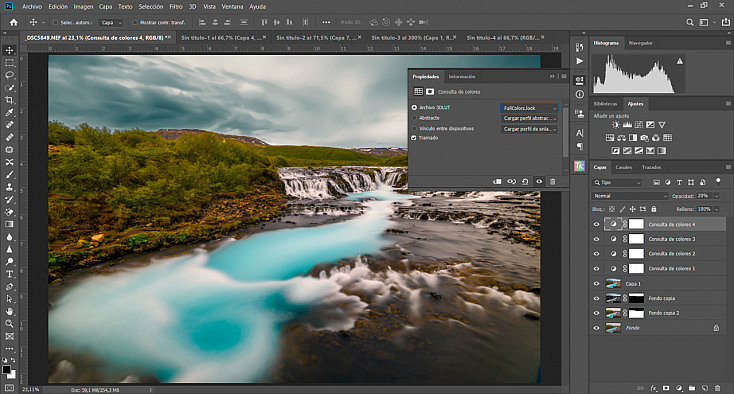This screenshot has height=394, width=734.
Task: Hide the Capa 1 layer
Action: click(x=596, y=284)
